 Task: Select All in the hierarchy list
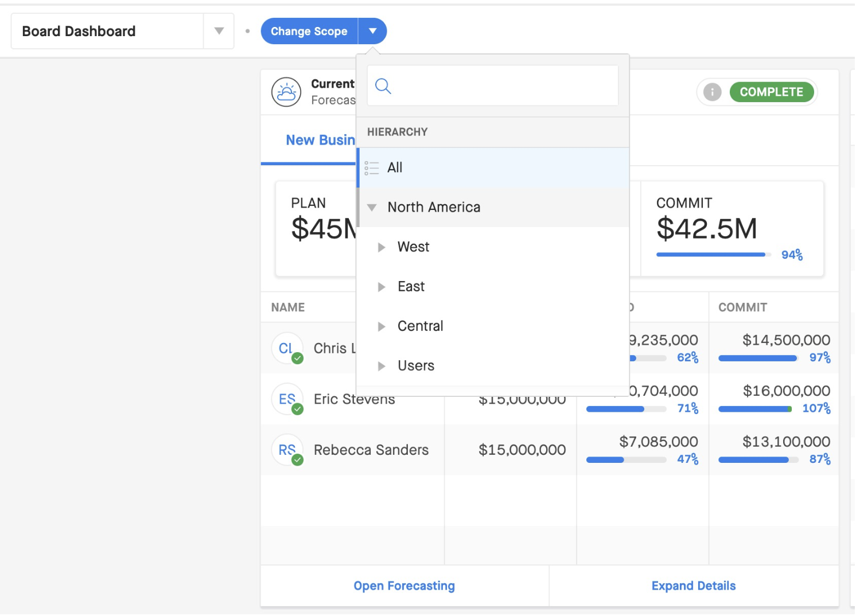point(493,167)
